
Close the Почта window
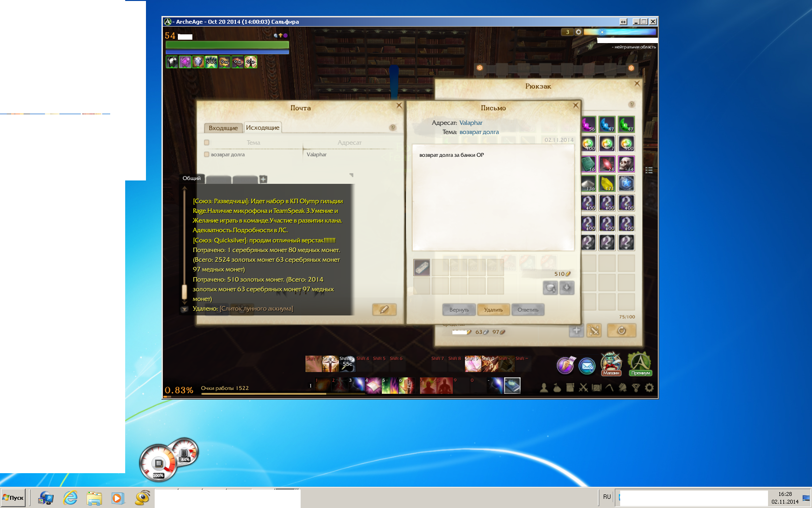tap(399, 105)
